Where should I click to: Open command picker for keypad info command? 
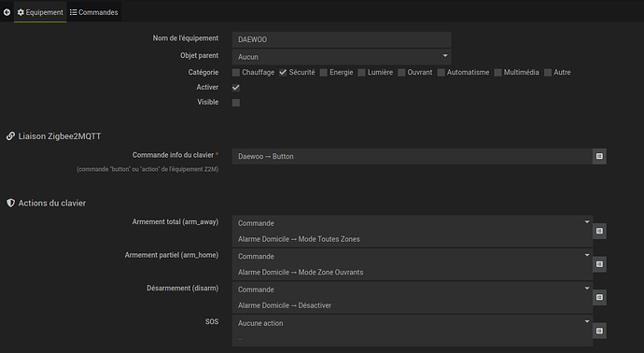point(599,156)
